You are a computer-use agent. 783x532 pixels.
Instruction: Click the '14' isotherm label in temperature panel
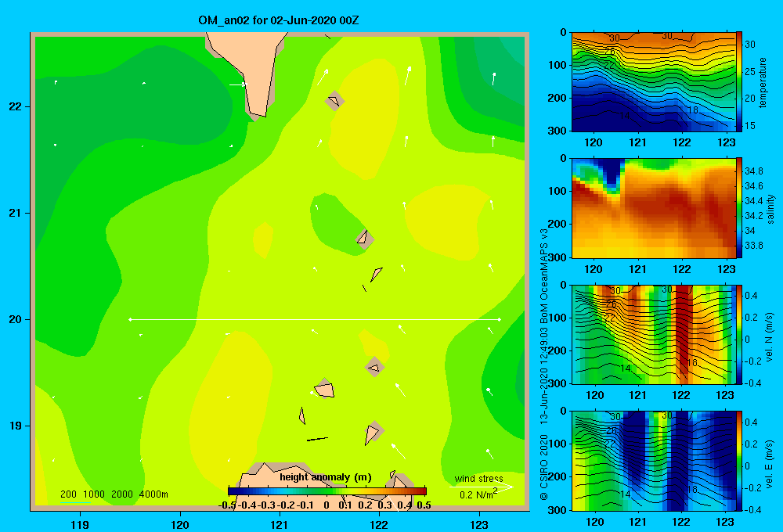(624, 116)
